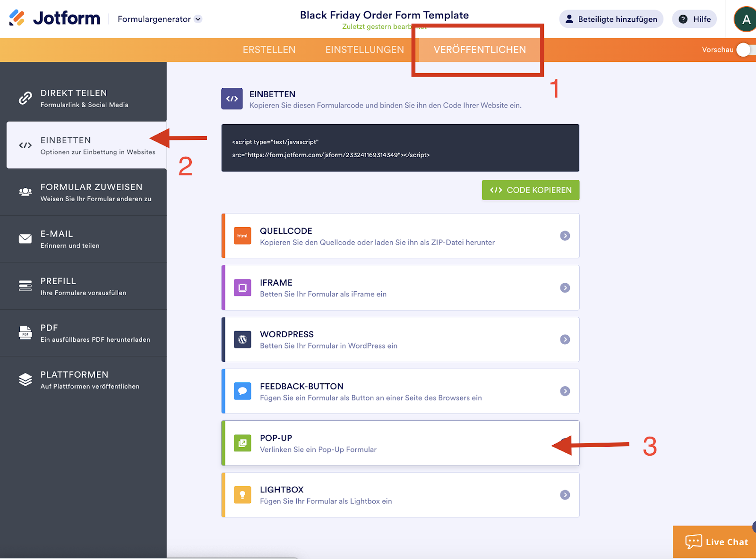Toggle the Vorschau preview switch
Screen dimensions: 756x559
(746, 50)
